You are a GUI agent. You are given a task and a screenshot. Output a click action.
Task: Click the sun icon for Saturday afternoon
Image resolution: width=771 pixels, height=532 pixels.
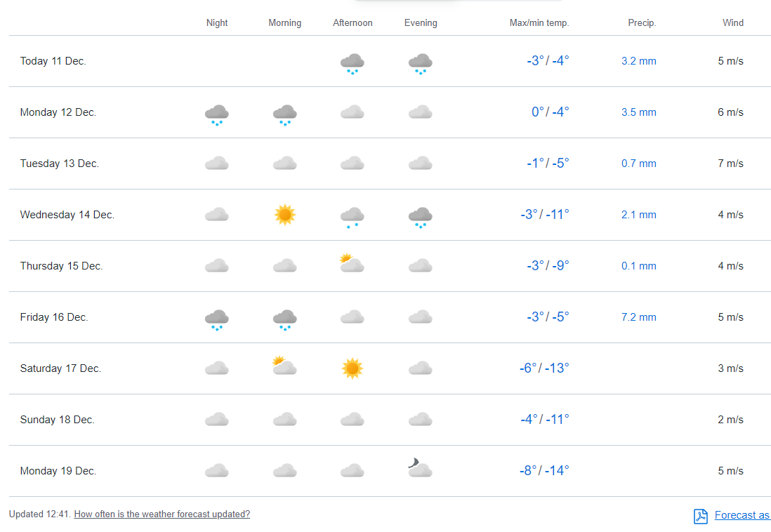pyautogui.click(x=352, y=368)
